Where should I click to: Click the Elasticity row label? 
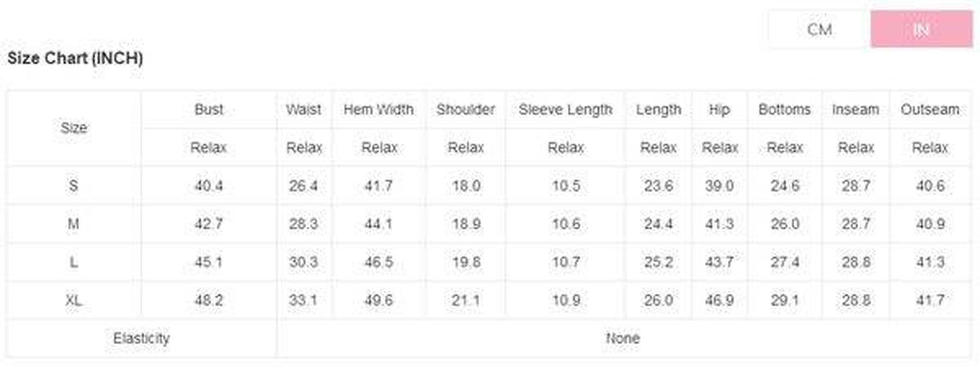point(142,339)
